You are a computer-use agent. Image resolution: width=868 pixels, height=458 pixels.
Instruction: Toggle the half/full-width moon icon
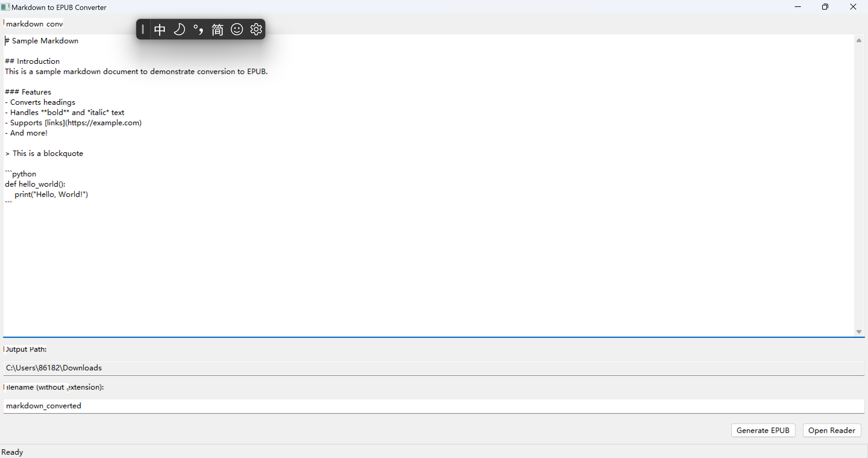179,30
